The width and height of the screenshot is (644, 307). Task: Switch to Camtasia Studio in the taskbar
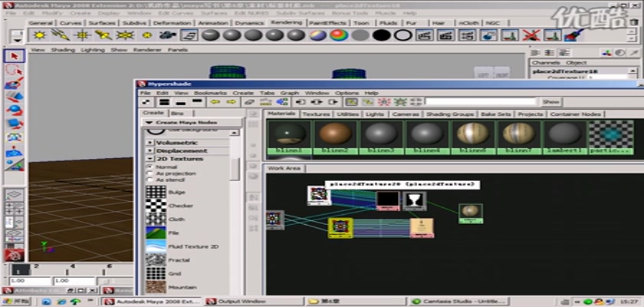pyautogui.click(x=460, y=302)
